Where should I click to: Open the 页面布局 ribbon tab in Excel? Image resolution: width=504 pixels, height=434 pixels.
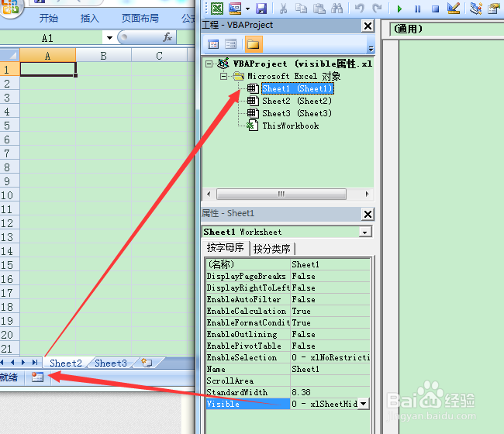point(140,18)
